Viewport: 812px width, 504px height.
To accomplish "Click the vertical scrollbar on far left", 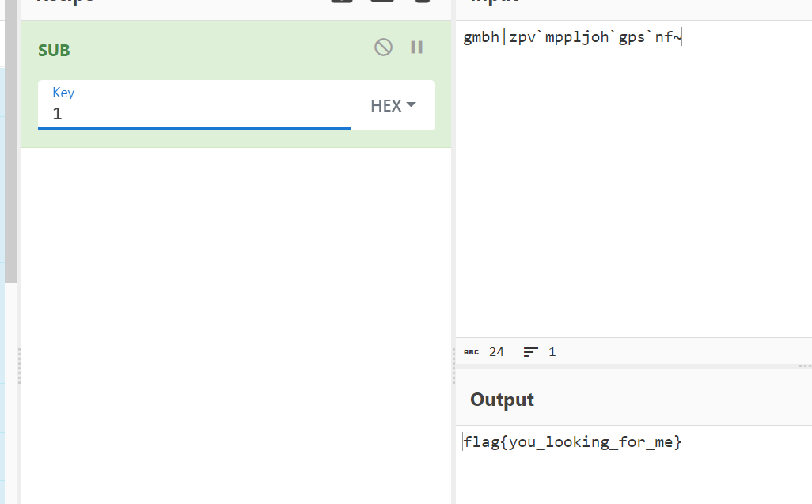I will tap(10, 158).
